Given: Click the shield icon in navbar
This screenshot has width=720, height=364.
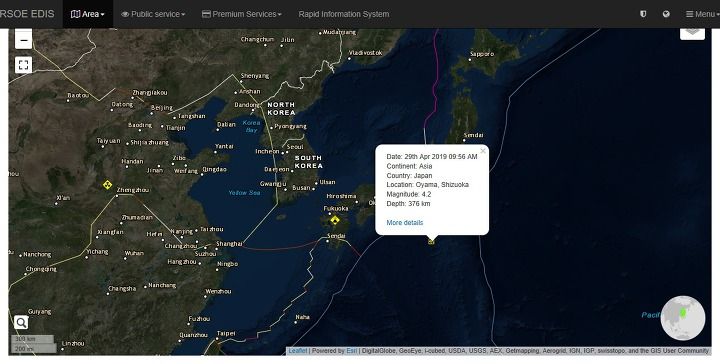Looking at the screenshot, I should click(x=643, y=14).
